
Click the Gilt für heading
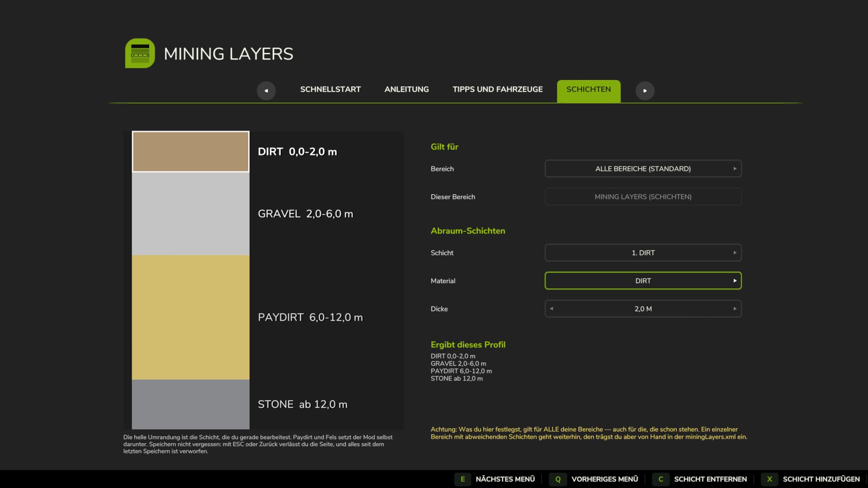pos(444,147)
